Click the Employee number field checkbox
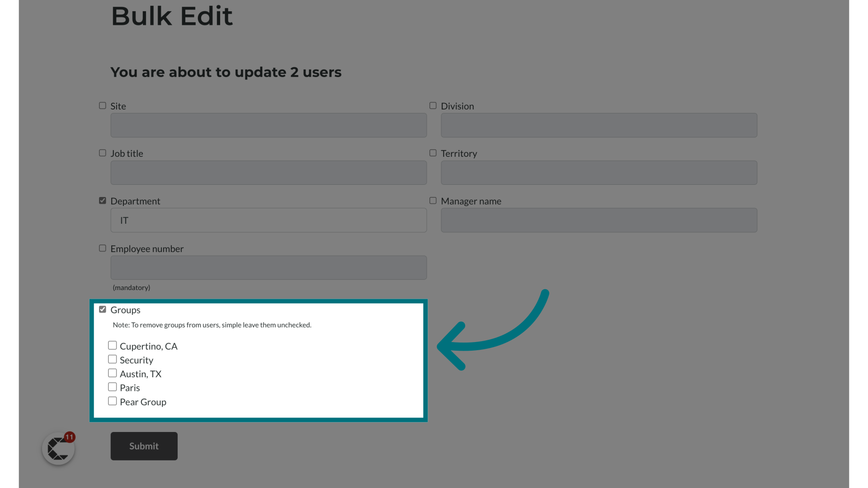868x488 pixels. point(102,248)
